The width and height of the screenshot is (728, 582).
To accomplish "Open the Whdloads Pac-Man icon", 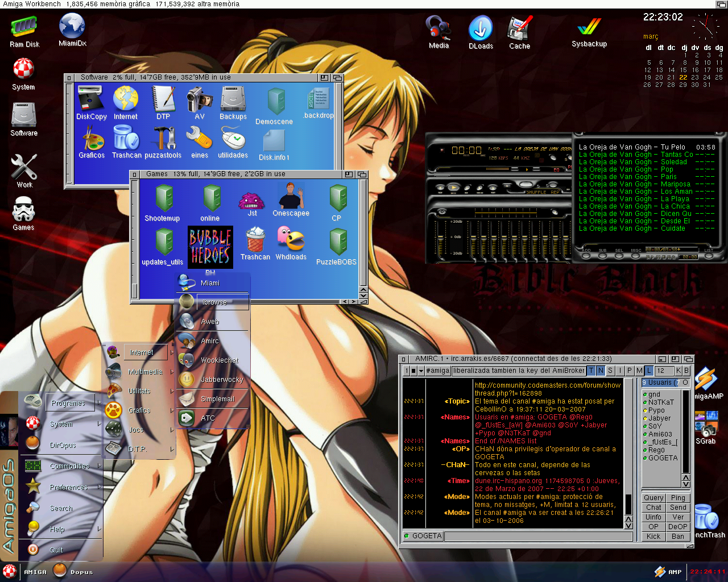I will tap(290, 239).
